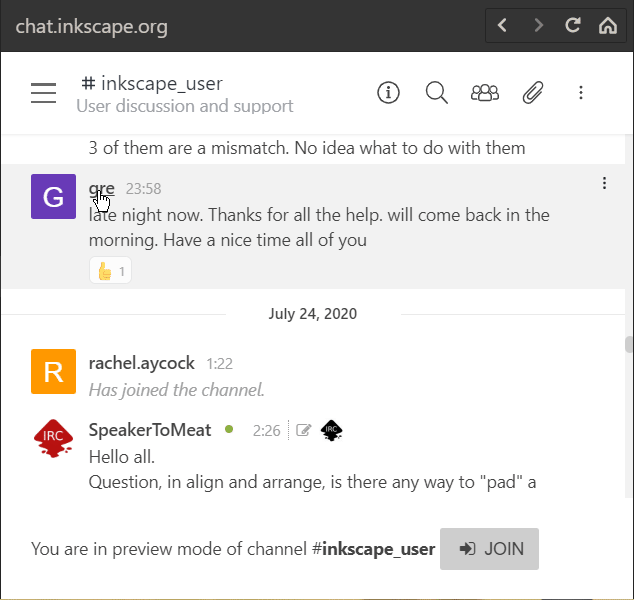Open the home page icon
The width and height of the screenshot is (634, 600).
tap(608, 25)
